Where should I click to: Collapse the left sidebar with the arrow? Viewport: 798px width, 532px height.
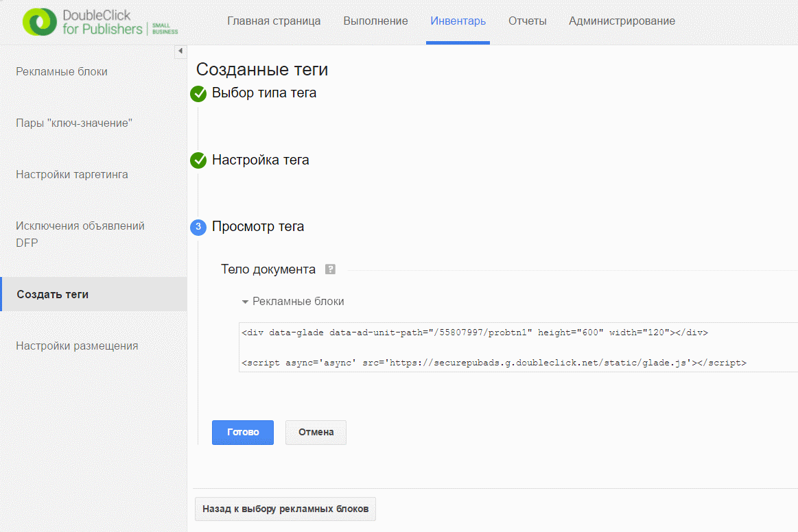[180, 51]
